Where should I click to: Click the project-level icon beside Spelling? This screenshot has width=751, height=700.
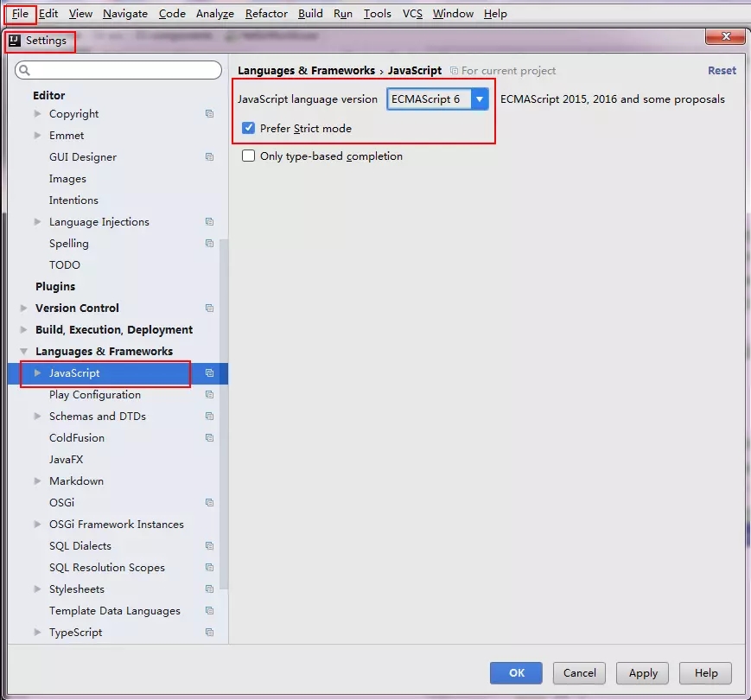(x=209, y=243)
